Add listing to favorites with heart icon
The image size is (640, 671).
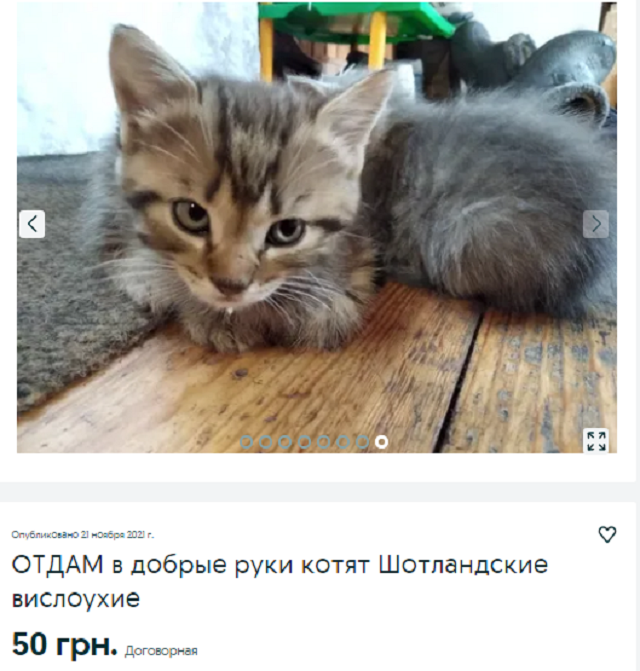pyautogui.click(x=607, y=534)
